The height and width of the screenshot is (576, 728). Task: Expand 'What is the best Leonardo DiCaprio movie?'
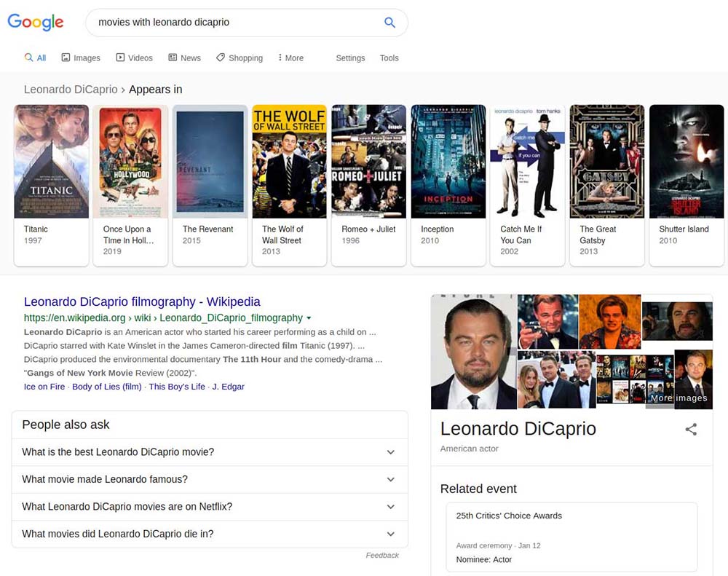[210, 452]
